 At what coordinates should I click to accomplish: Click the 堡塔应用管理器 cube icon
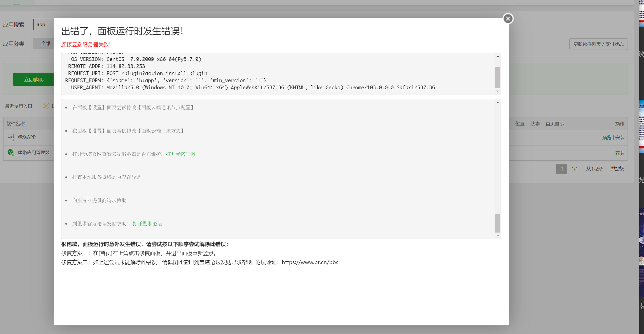click(11, 153)
